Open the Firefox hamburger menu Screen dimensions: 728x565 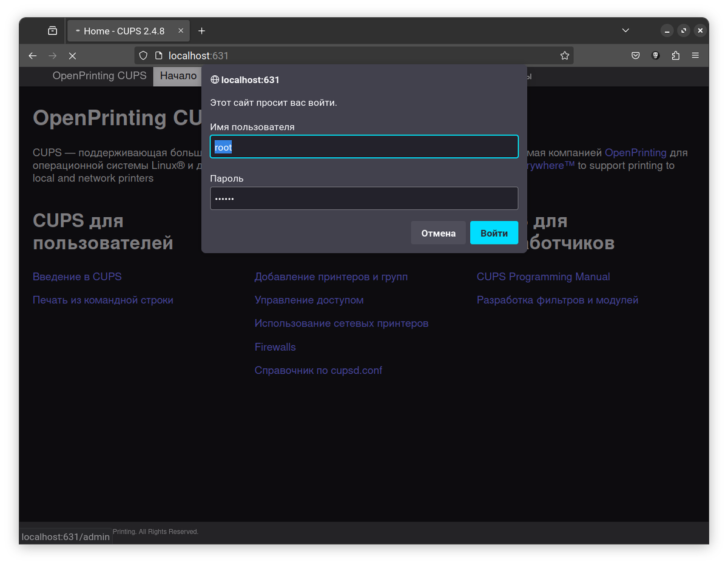(x=696, y=56)
